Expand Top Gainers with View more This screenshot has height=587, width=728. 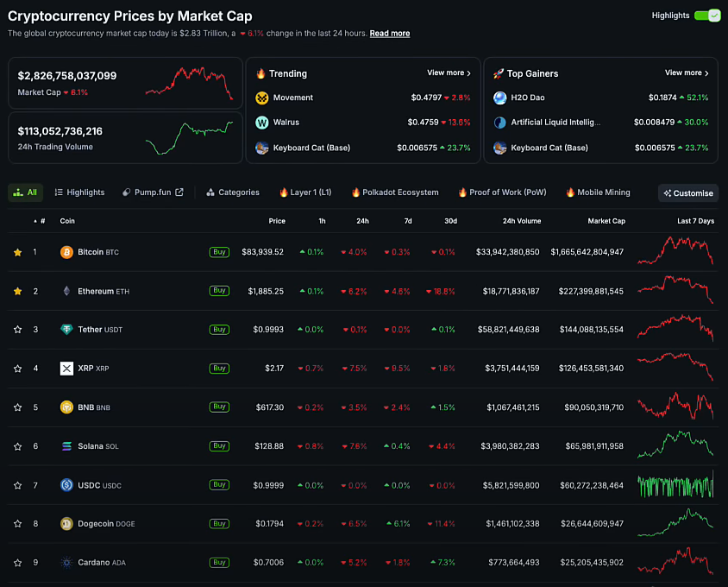[x=687, y=73]
